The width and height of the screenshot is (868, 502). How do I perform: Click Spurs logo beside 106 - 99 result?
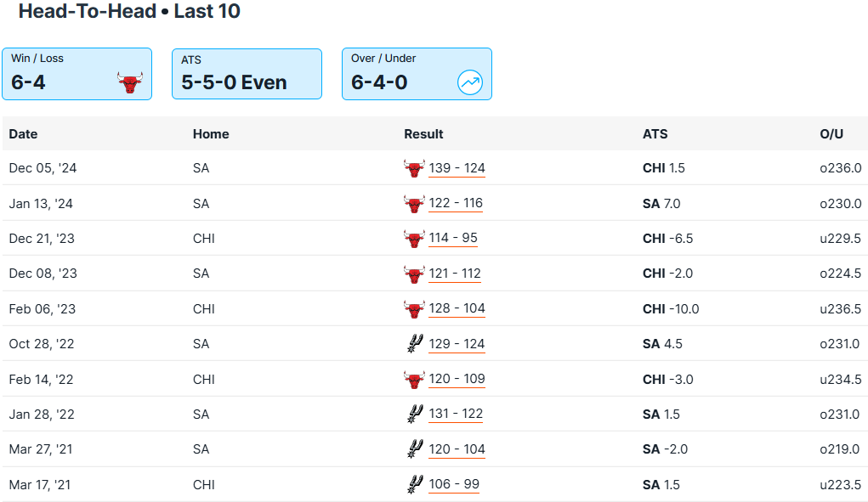click(x=413, y=485)
